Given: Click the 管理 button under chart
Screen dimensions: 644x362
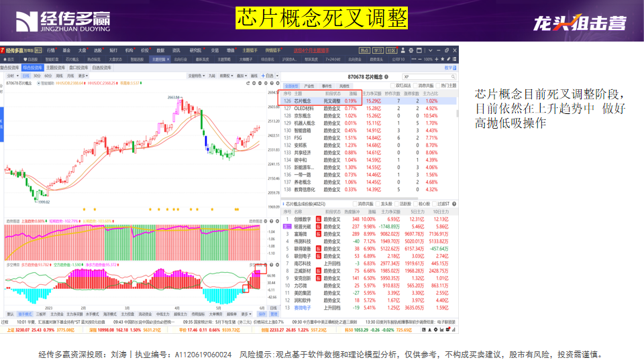Looking at the screenshot, I should (x=274, y=314).
